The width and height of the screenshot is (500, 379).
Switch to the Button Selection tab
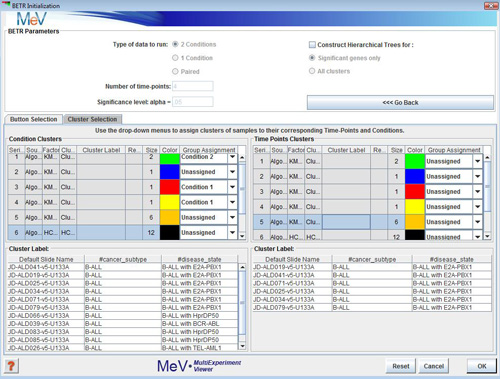click(x=33, y=119)
